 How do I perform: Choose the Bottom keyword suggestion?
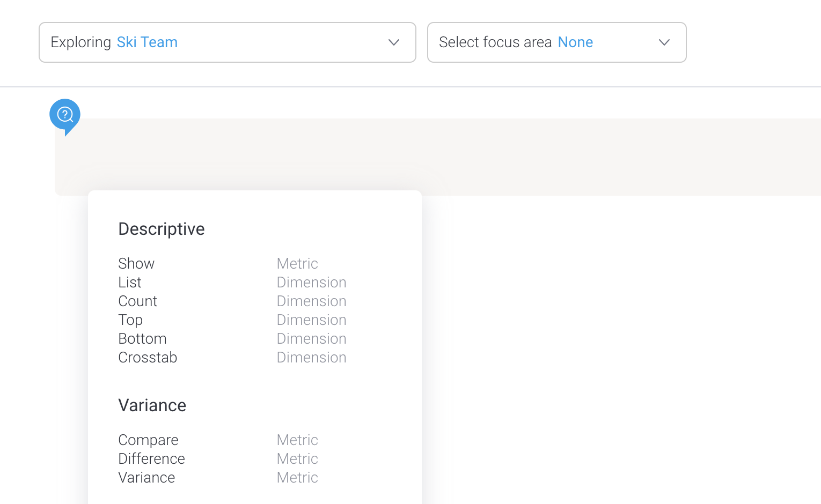click(143, 339)
